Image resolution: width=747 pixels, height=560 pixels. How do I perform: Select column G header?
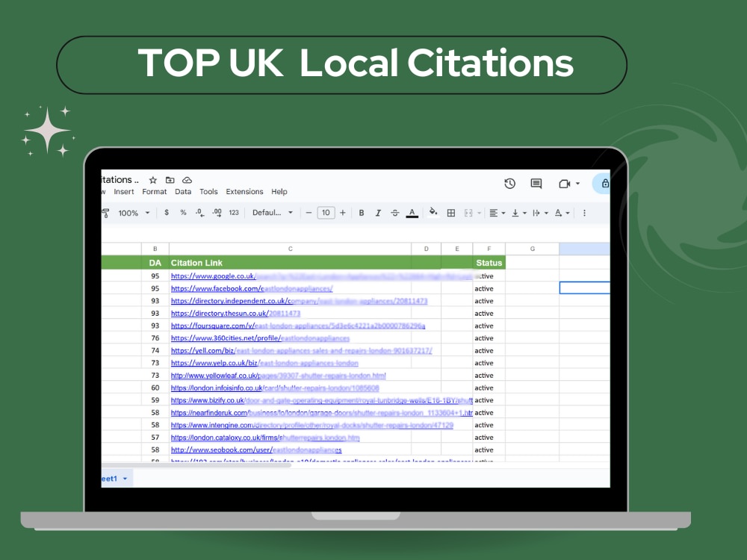pyautogui.click(x=532, y=249)
